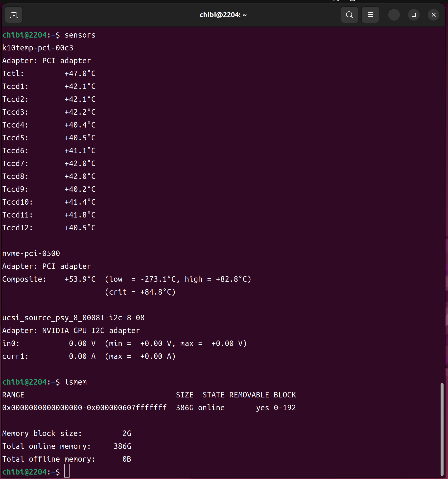Viewport: 448px width, 479px height.
Task: Close the terminal window
Action: point(433,15)
